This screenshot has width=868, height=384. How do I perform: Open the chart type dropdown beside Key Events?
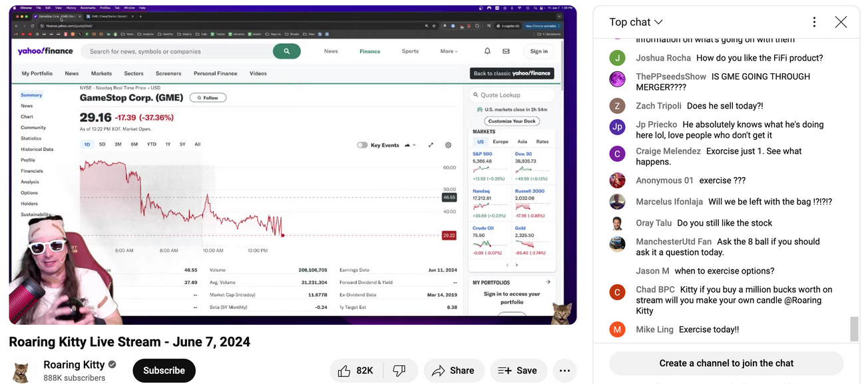(409, 144)
